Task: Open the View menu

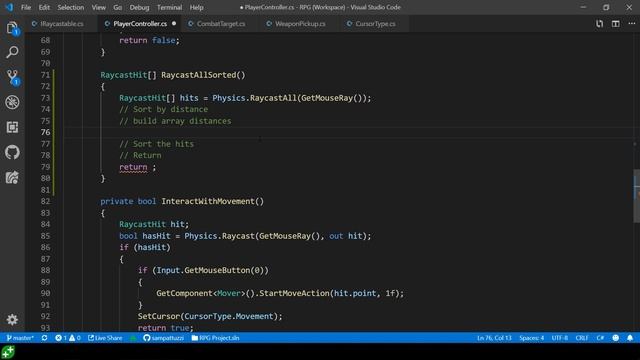Action: [98, 7]
